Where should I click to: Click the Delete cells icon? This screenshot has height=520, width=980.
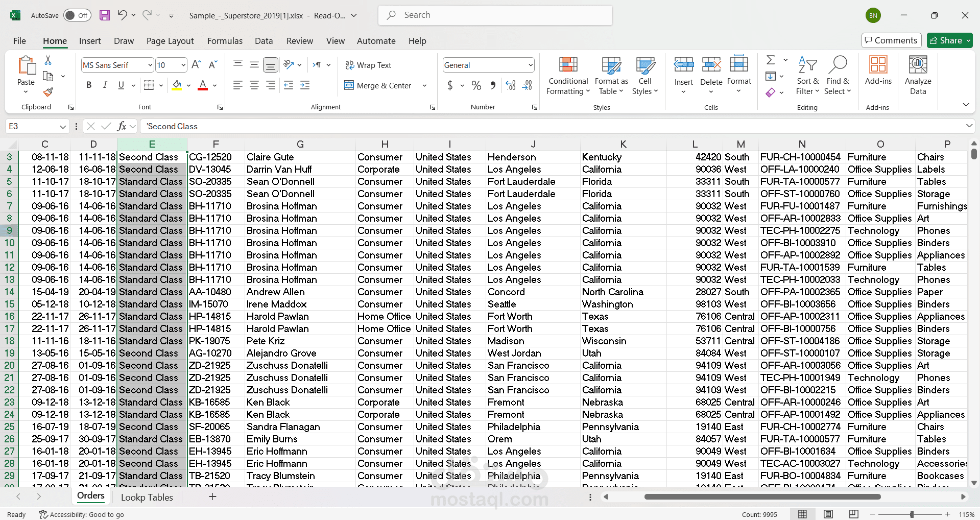(711, 65)
